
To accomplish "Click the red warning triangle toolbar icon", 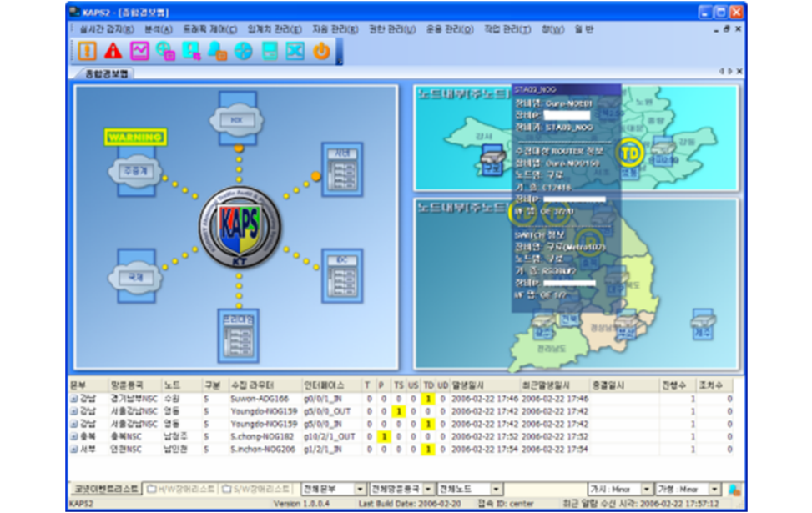I will [x=113, y=51].
